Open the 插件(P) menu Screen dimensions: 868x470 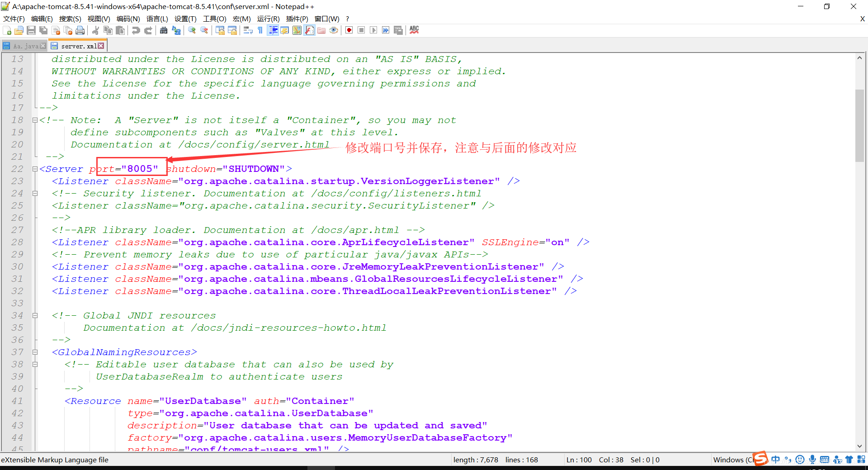(297, 19)
